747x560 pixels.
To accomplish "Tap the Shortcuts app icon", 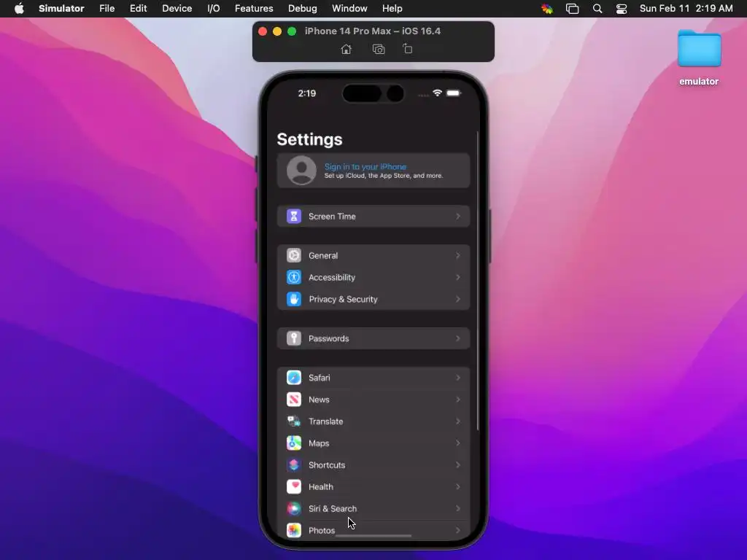I will (x=294, y=464).
